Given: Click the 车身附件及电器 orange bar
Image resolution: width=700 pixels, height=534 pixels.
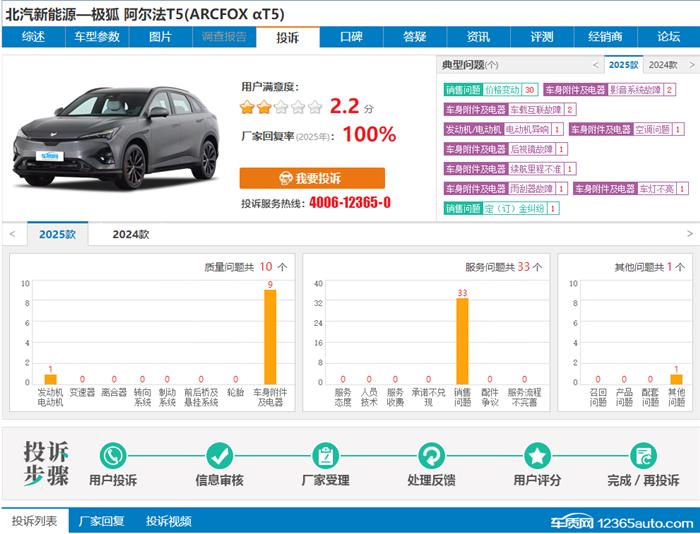Looking at the screenshot, I should click(270, 337).
